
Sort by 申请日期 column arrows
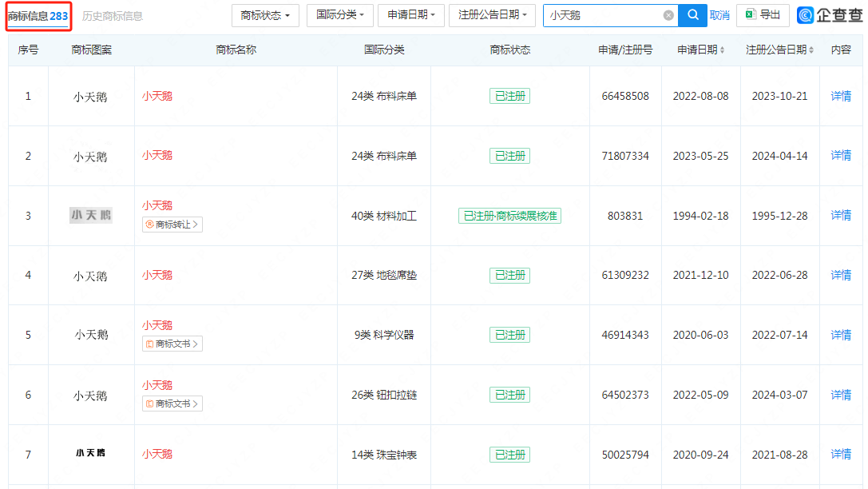click(723, 50)
